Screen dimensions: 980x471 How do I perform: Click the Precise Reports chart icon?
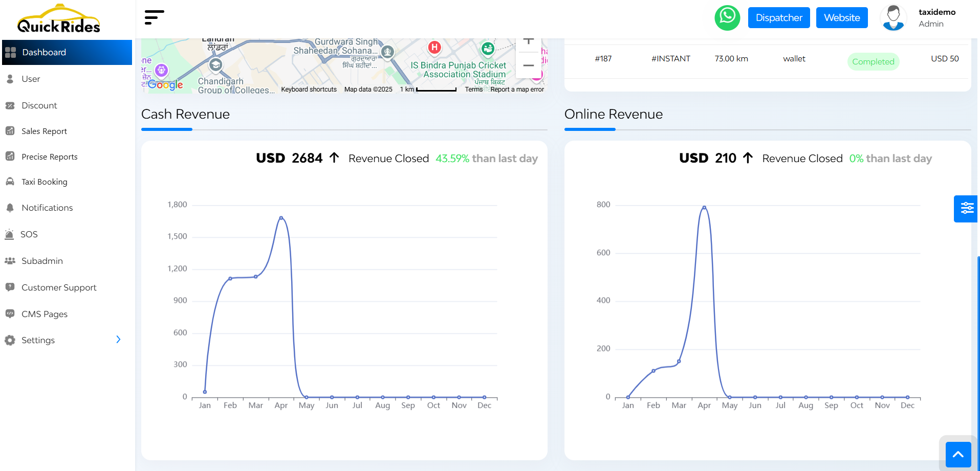click(10, 156)
